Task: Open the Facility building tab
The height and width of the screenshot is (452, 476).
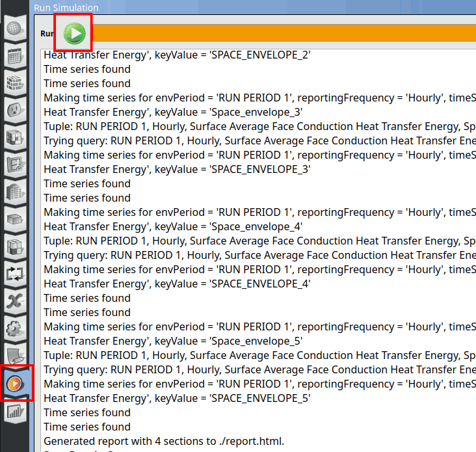Action: 14,193
